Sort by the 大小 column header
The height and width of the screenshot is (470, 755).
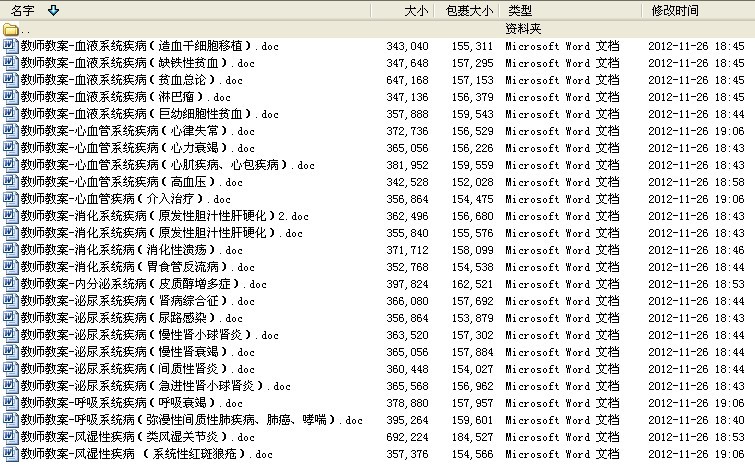point(416,10)
